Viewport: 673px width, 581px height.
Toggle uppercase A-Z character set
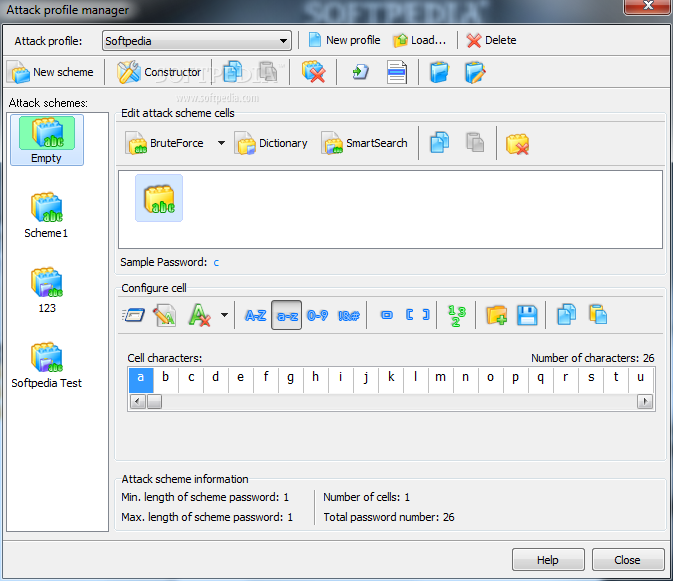pos(255,315)
